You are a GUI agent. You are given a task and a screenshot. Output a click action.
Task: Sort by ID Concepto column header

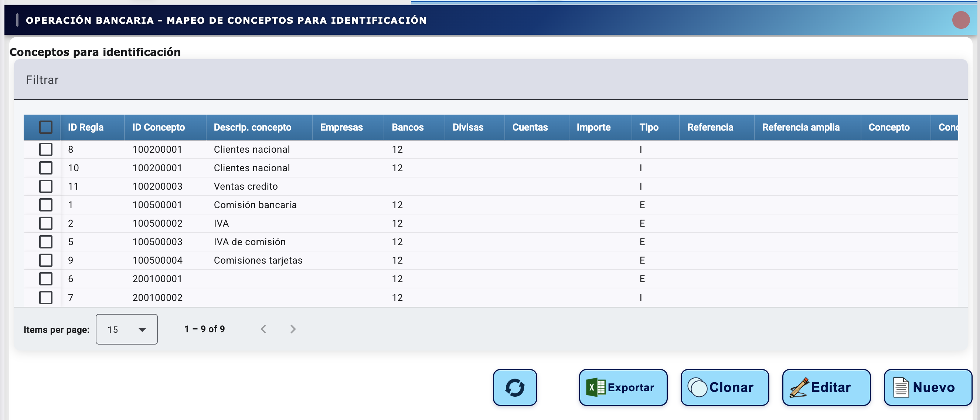[159, 127]
